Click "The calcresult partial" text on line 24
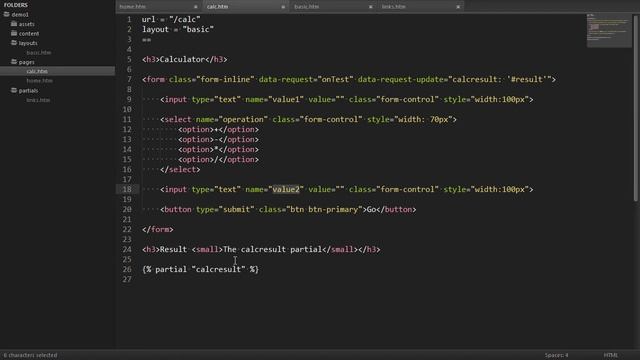The height and width of the screenshot is (360, 640). [x=273, y=249]
